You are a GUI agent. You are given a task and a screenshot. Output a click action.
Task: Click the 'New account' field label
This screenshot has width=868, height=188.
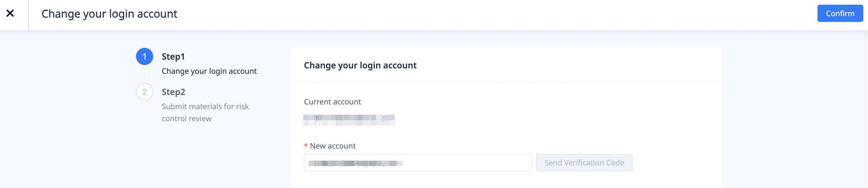coord(333,146)
